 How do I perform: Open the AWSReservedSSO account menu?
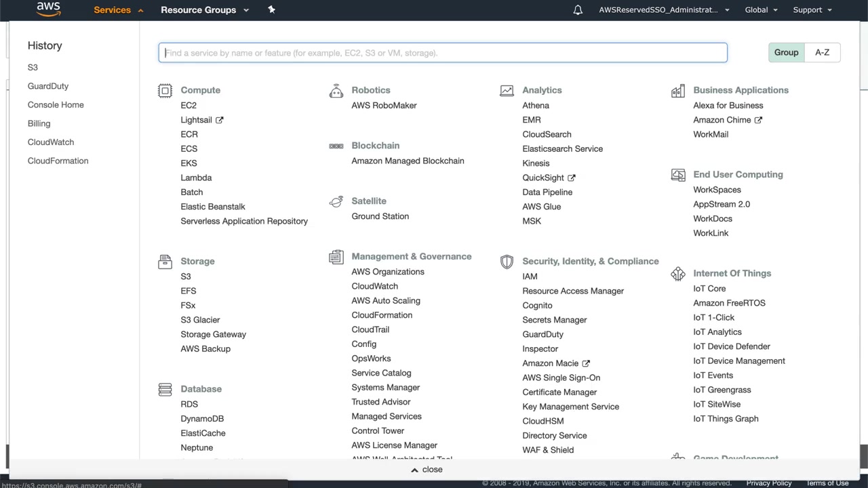pyautogui.click(x=663, y=10)
